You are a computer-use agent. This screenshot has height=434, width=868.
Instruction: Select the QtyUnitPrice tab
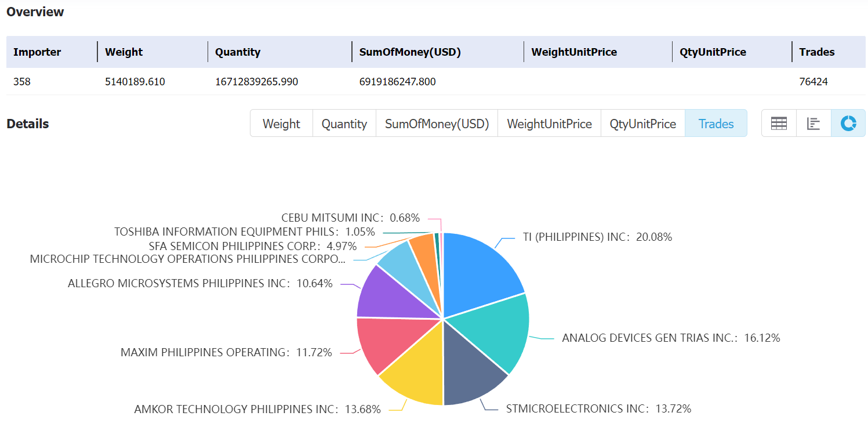(643, 124)
